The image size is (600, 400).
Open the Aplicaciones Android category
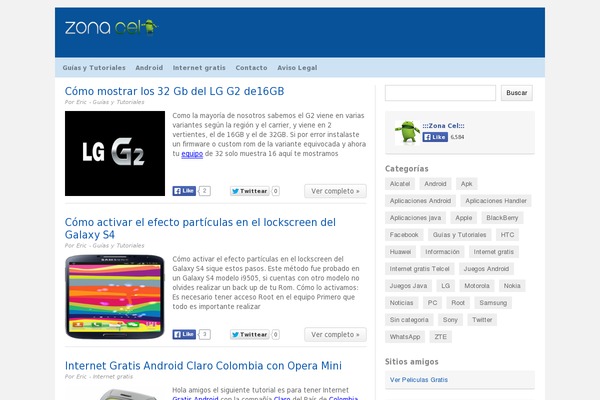420,201
